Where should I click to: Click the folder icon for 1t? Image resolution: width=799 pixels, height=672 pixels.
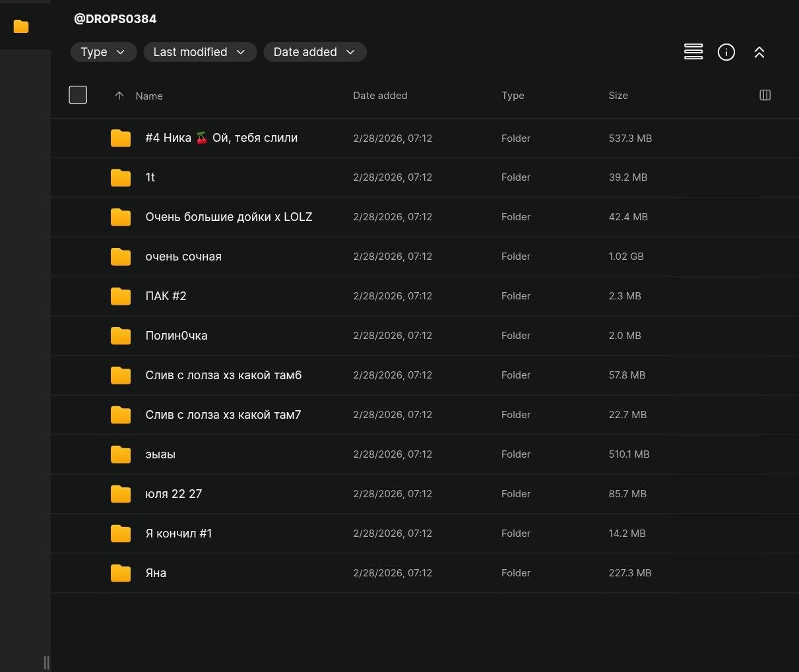pos(120,177)
